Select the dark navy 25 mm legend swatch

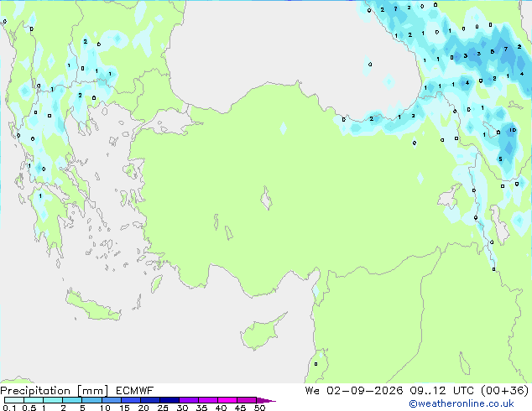(170, 400)
